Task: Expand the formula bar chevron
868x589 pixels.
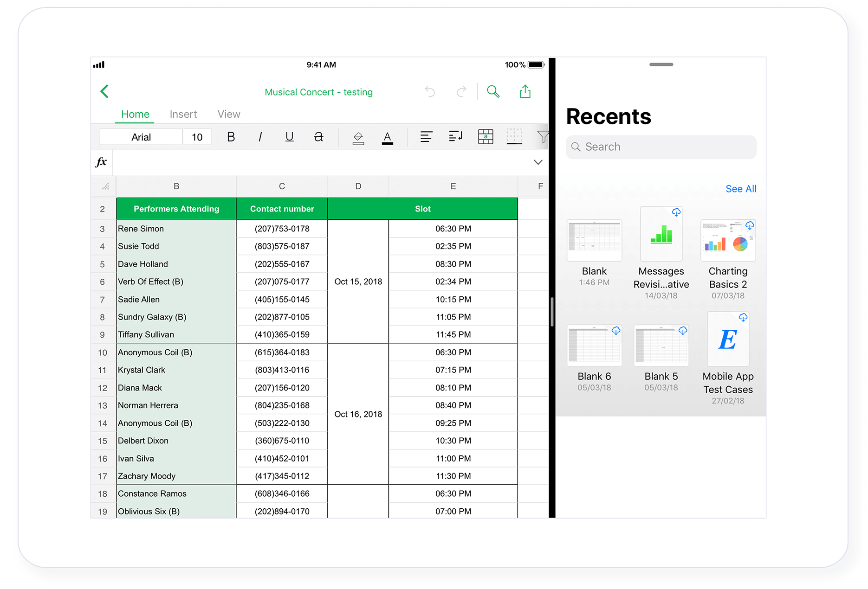Action: [538, 162]
